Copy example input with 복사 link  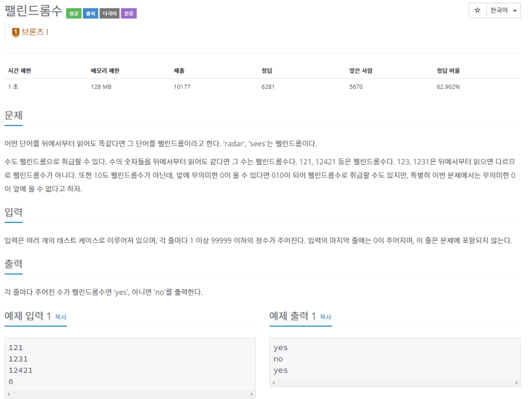pyautogui.click(x=61, y=317)
